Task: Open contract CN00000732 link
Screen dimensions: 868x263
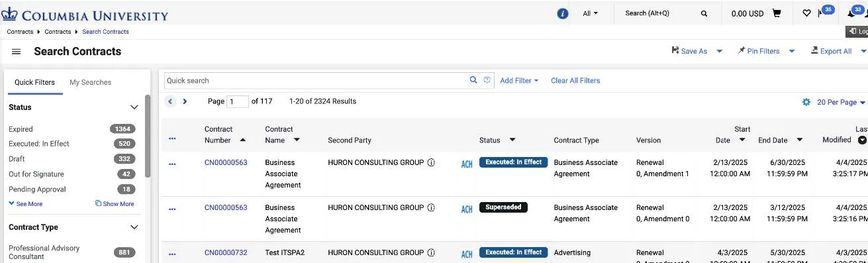Action: (226, 252)
